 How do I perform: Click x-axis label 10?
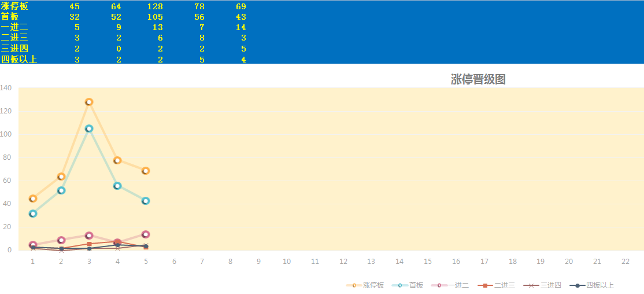point(287,262)
